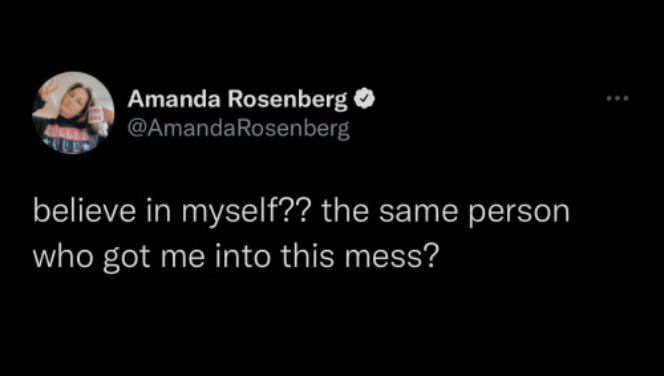The width and height of the screenshot is (664, 376).
Task: Open the @AmandaRosenberg handle link
Action: 239,129
